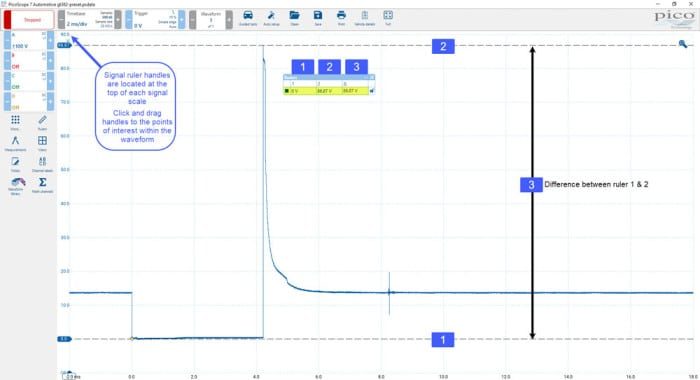Open the Math channels sigma tool
The height and width of the screenshot is (380, 700).
[x=42, y=185]
